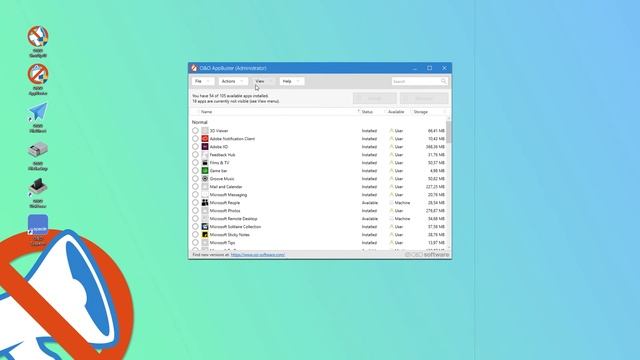Click the Remove button
Viewport: 640px width, 360px height.
(x=424, y=98)
